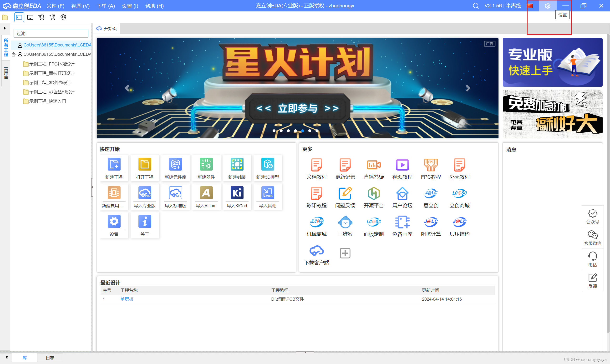This screenshot has width=610, height=364.
Task: Toggle the bottom panel in the toolbar
Action: click(x=30, y=17)
